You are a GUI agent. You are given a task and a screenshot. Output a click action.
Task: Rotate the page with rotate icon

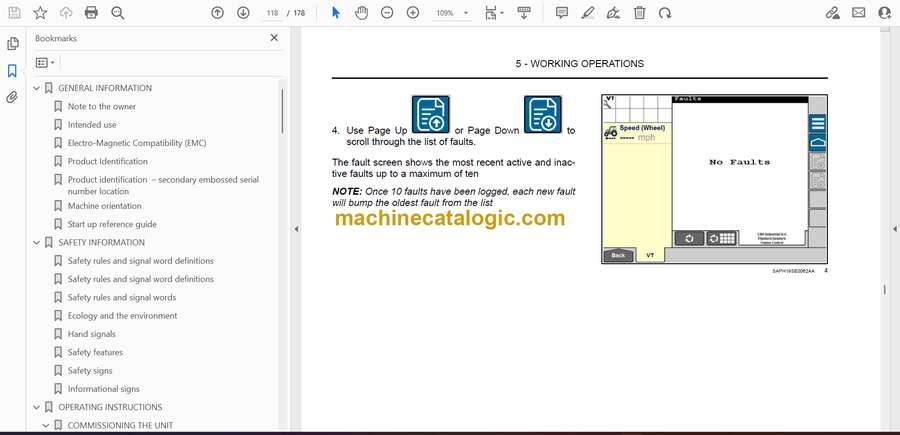coord(665,13)
